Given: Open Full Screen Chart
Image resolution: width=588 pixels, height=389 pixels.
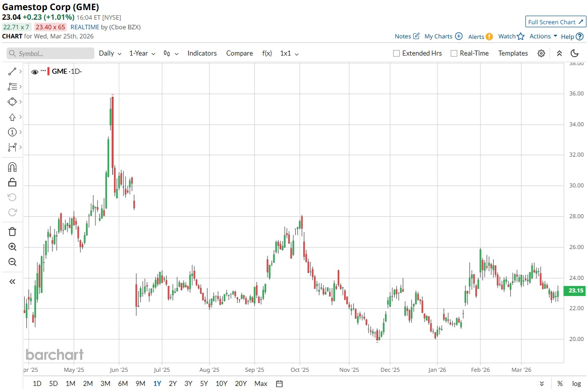Looking at the screenshot, I should 555,22.
